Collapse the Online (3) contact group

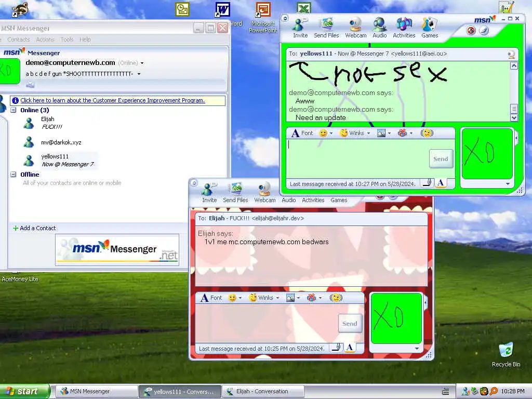pos(13,110)
